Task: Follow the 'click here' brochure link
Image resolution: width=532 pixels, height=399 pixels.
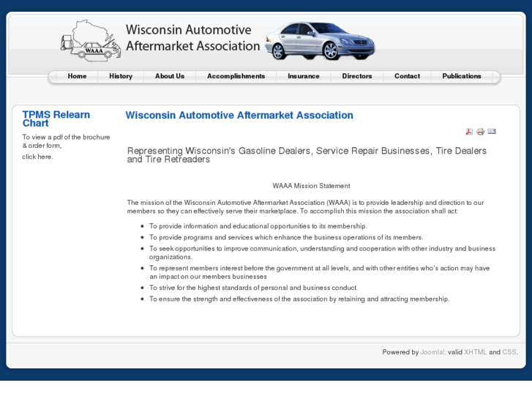Action: coord(37,157)
